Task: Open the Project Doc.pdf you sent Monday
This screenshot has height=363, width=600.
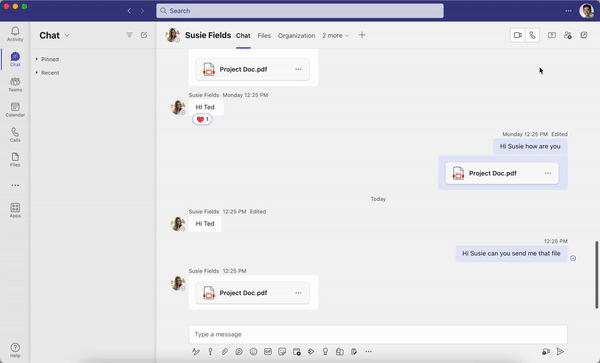Action: tap(502, 173)
